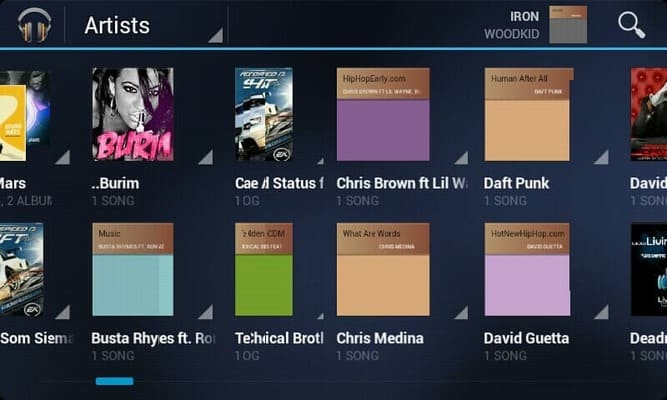This screenshot has width=667, height=400.
Task: Open the Living album cover for Deadmau
Action: click(649, 269)
